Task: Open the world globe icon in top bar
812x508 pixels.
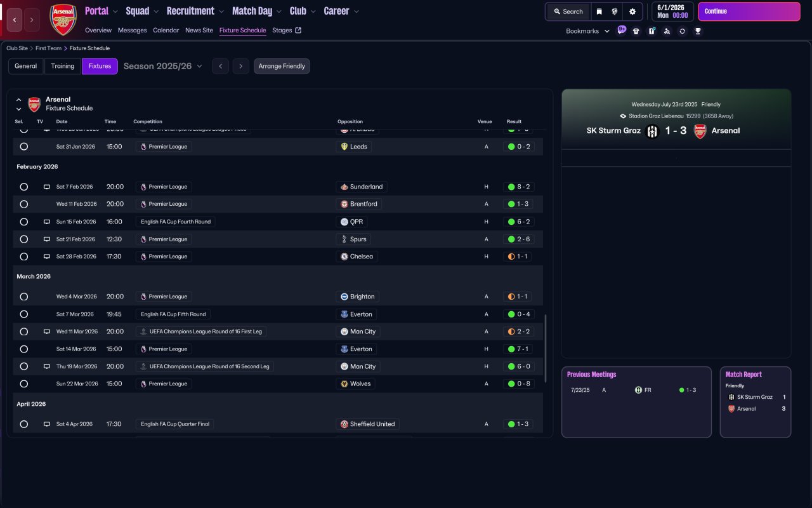Action: point(615,11)
